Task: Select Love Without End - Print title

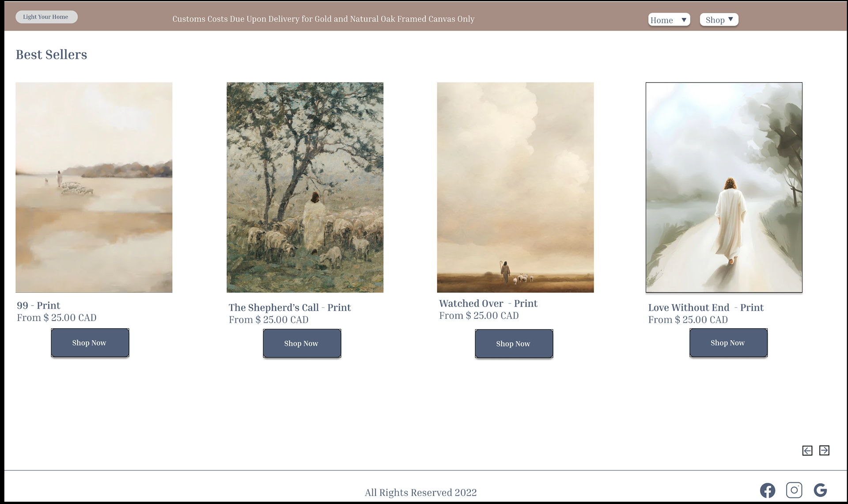Action: tap(706, 308)
